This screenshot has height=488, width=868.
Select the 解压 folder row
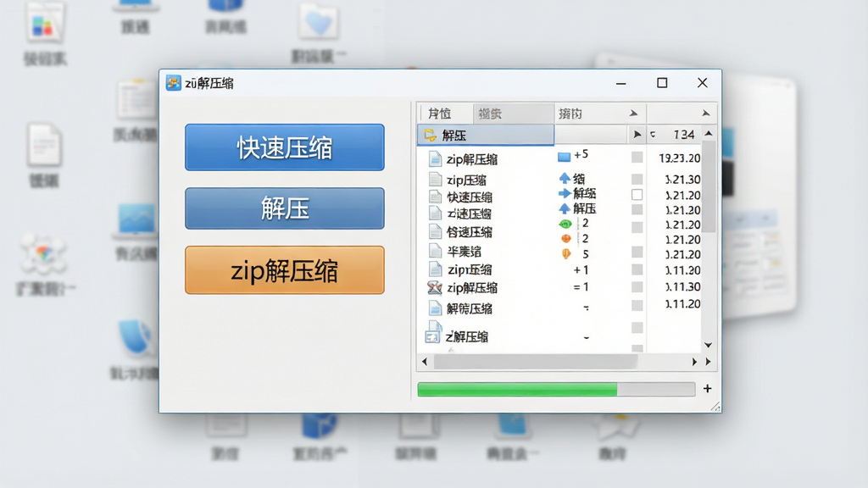pos(486,135)
